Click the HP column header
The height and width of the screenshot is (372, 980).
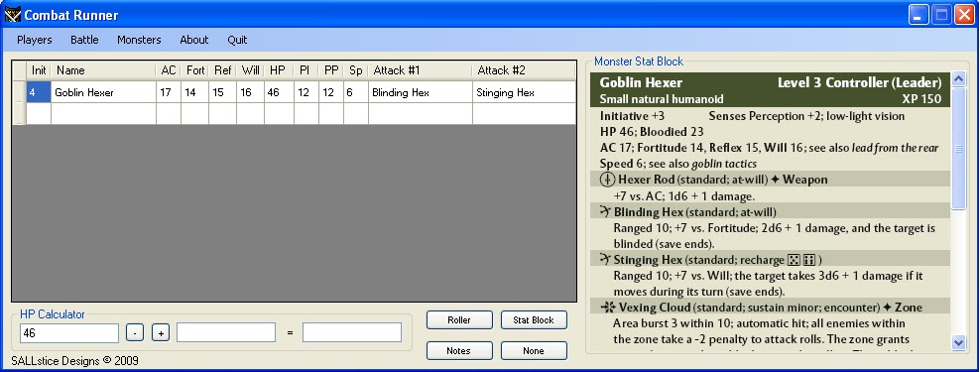click(x=279, y=70)
